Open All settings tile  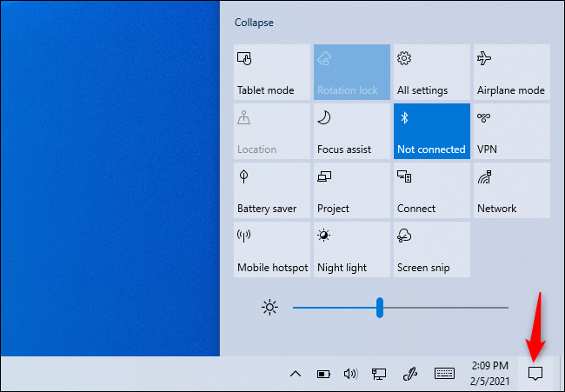pos(431,73)
